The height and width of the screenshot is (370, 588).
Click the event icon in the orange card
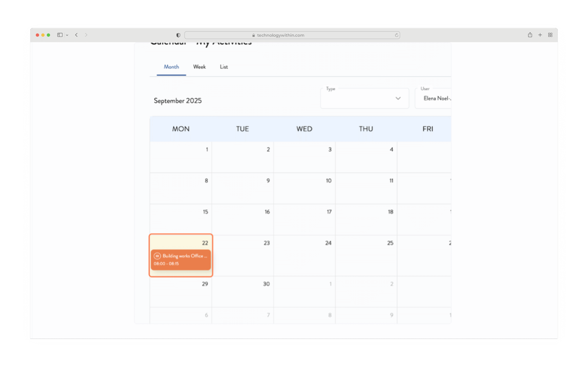click(157, 256)
